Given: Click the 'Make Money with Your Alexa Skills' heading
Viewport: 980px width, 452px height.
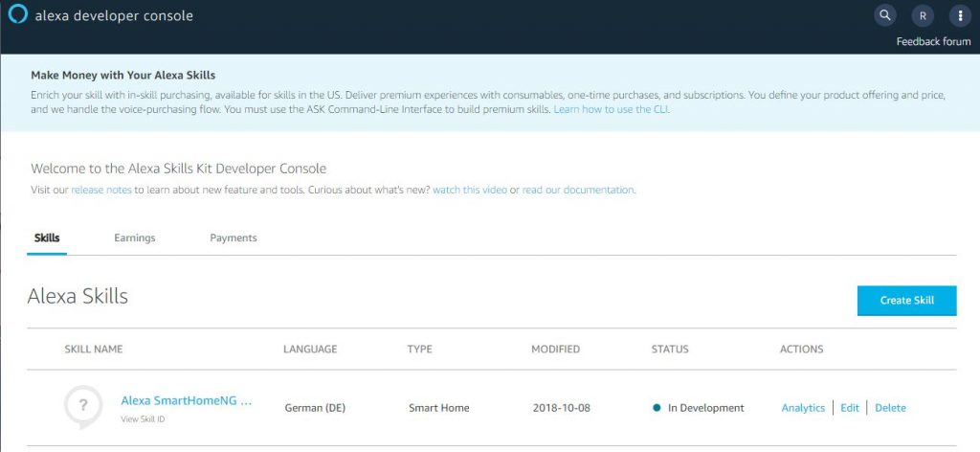Looking at the screenshot, I should coord(122,75).
